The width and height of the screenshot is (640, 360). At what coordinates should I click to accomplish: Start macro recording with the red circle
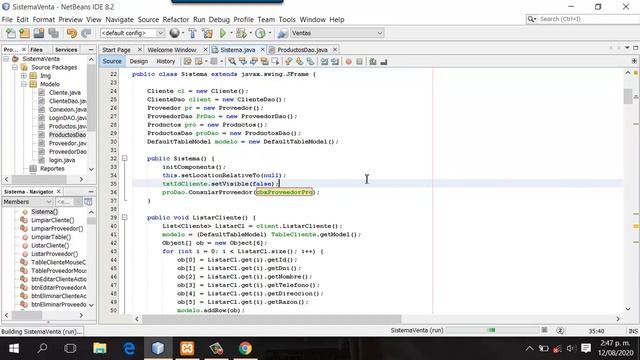click(349, 62)
